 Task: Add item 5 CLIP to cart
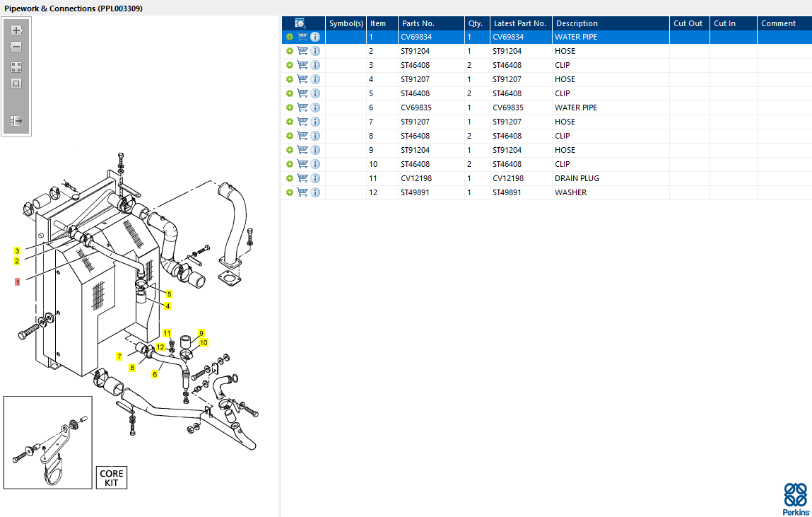click(x=302, y=93)
